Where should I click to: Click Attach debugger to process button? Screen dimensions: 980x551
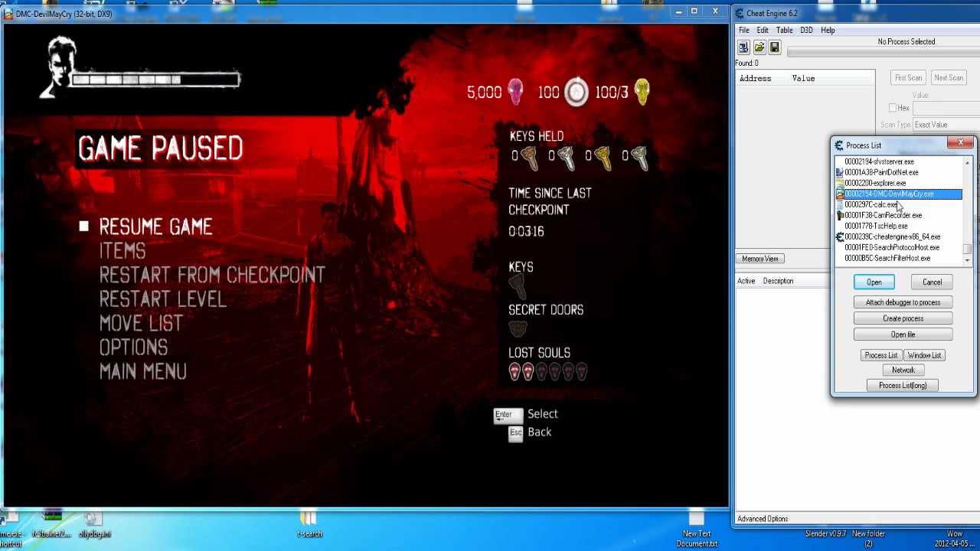click(x=903, y=302)
